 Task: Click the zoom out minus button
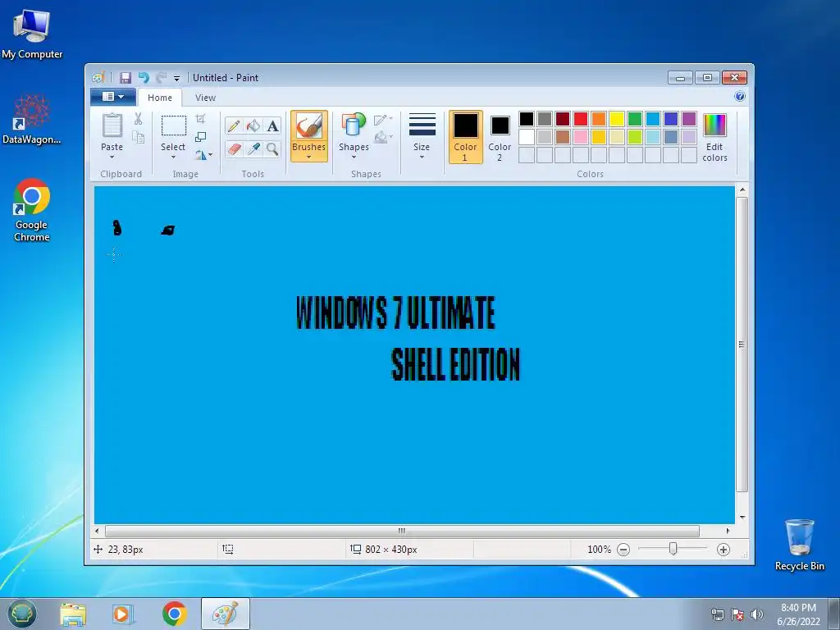(x=623, y=550)
